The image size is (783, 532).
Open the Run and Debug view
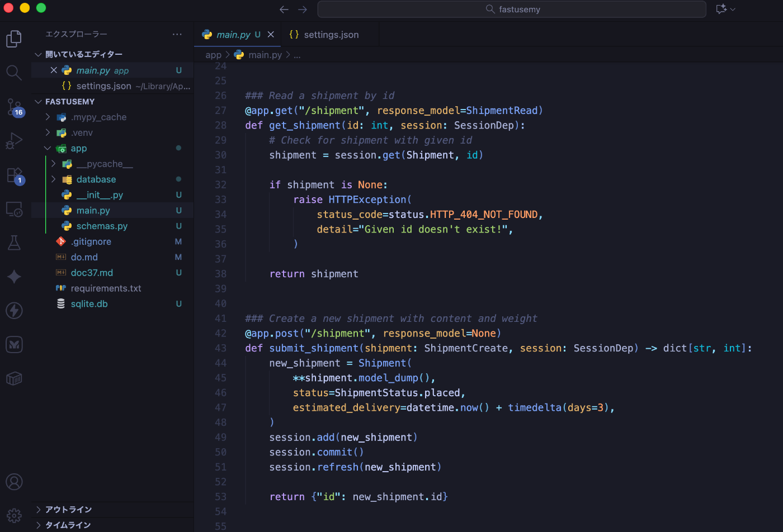pos(14,141)
